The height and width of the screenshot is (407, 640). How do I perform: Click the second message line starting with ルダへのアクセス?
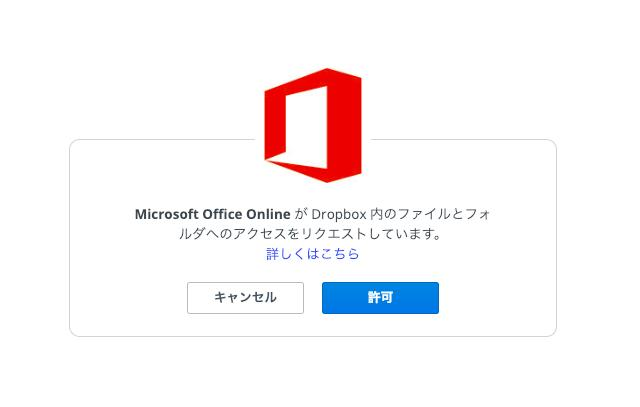click(x=311, y=234)
